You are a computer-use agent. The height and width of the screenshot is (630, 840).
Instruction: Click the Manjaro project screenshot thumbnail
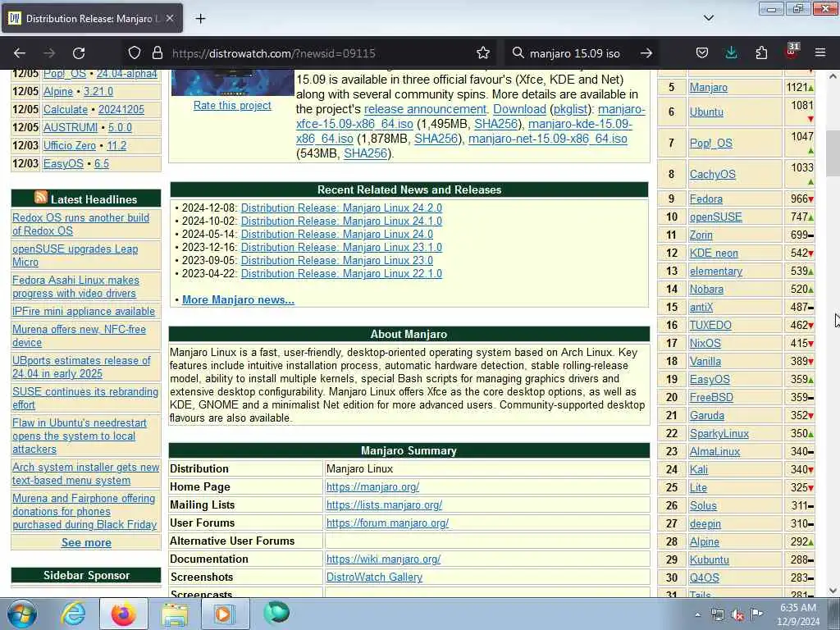(232, 83)
